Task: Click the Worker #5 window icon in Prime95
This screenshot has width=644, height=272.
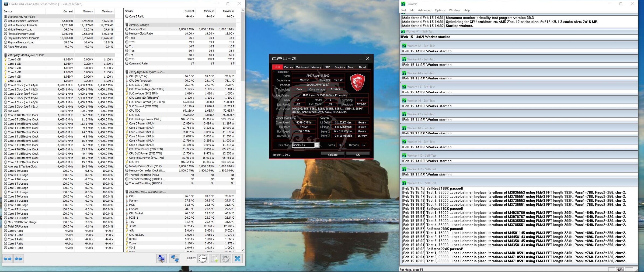Action: [x=404, y=87]
